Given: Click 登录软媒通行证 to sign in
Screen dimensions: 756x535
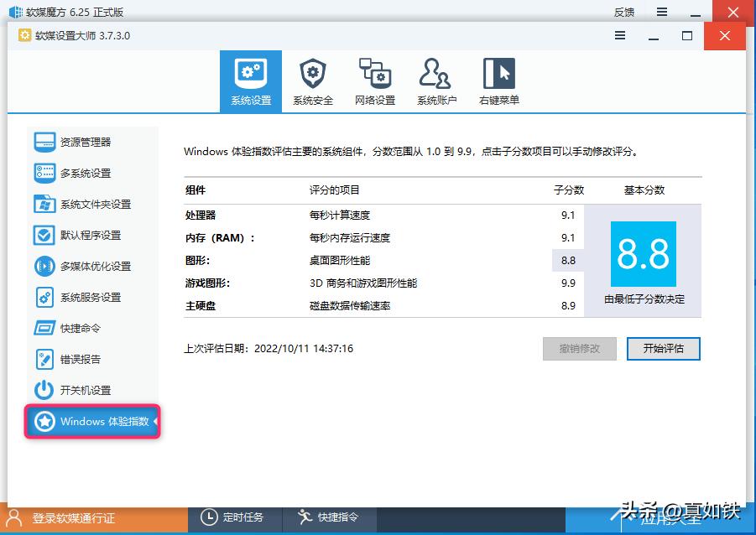Looking at the screenshot, I should [71, 518].
